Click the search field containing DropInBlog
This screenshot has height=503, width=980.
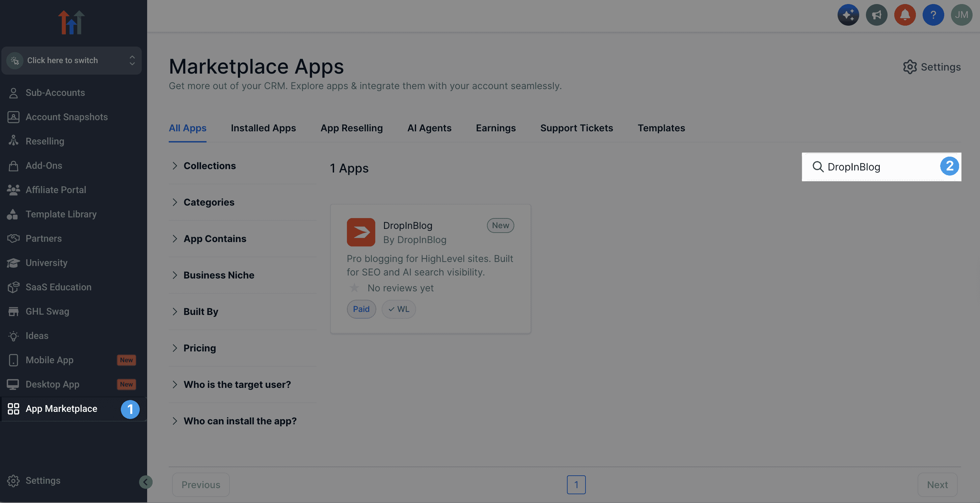coord(881,167)
